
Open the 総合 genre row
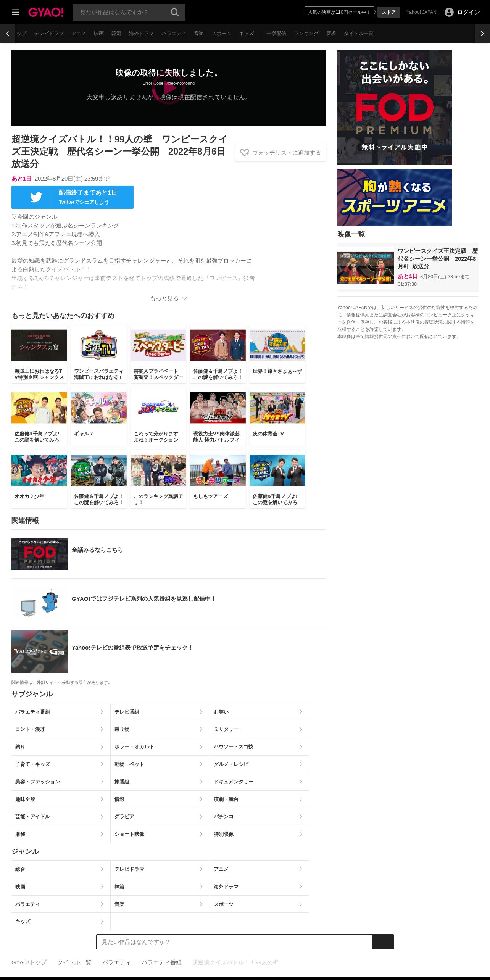point(61,869)
